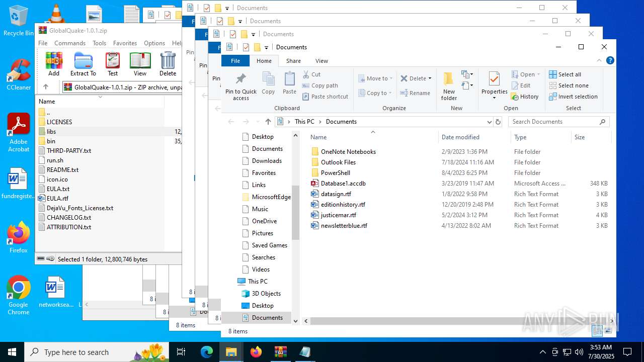
Task: Open Explorer Help question mark icon
Action: 610,60
